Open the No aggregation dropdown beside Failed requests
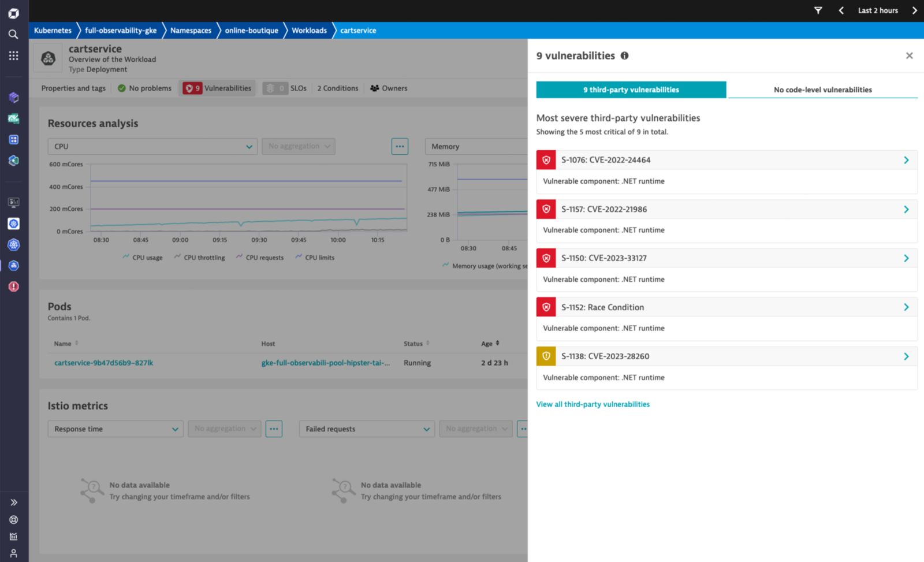The width and height of the screenshot is (924, 562). (476, 429)
